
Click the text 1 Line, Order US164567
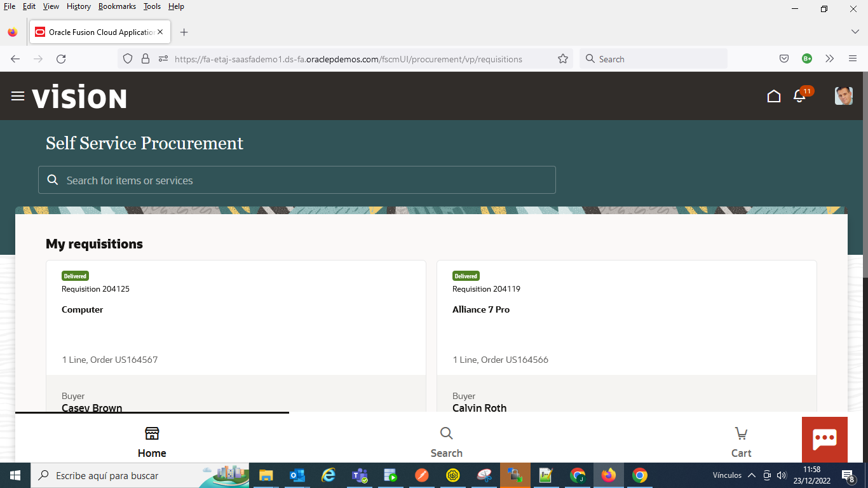[x=110, y=360]
